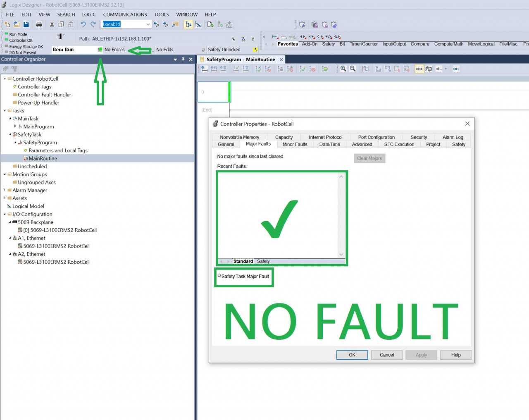Redo the last undone action

click(x=93, y=24)
